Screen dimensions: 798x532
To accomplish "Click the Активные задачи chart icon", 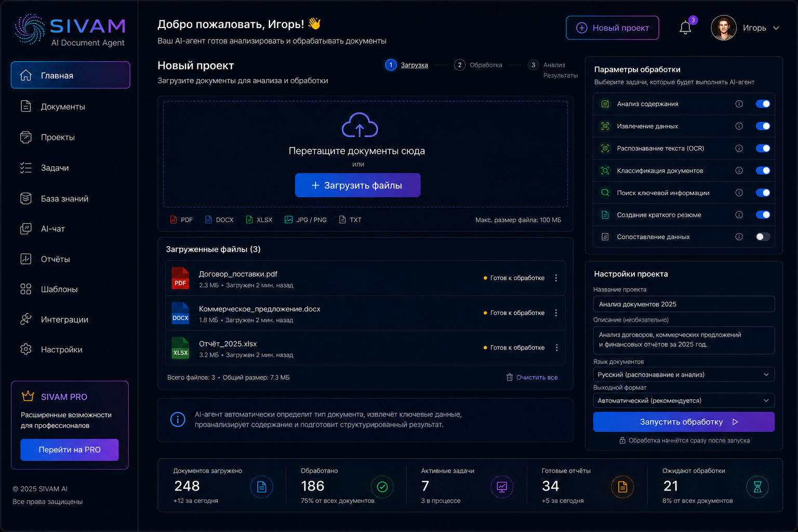I will 502,487.
